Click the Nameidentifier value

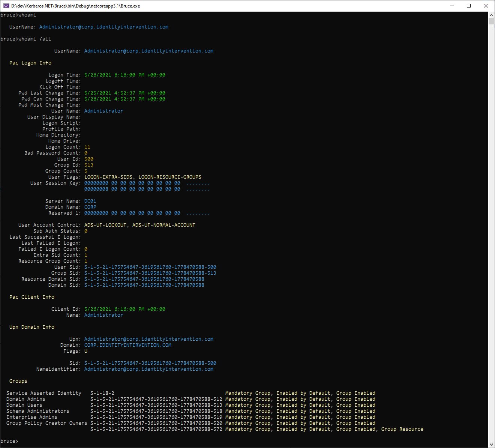[x=149, y=369]
